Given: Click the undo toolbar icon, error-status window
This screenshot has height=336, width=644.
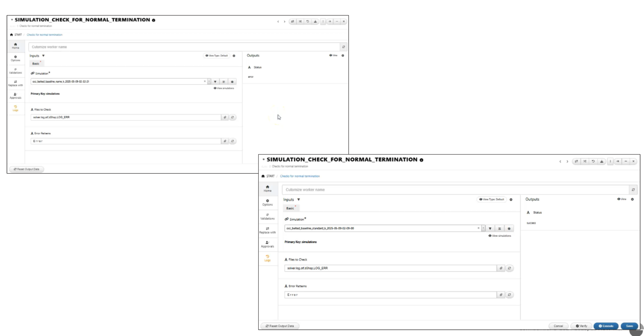Looking at the screenshot, I should click(307, 21).
